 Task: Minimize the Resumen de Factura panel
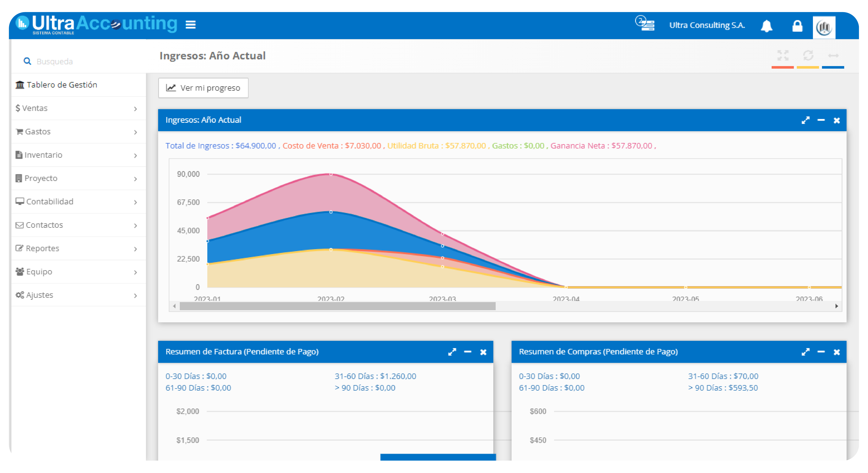[467, 352]
